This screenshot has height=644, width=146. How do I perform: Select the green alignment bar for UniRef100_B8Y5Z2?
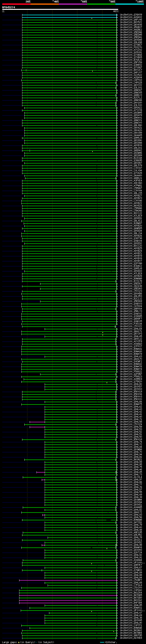(70, 22)
